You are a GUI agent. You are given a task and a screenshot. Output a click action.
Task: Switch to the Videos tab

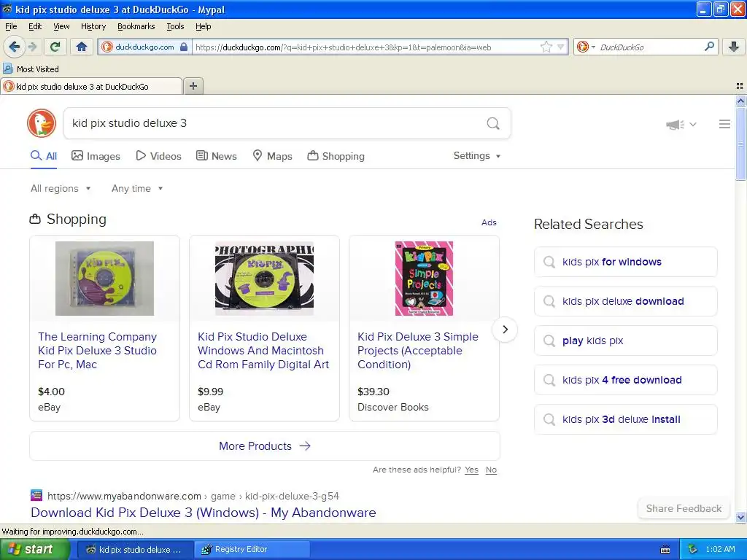coord(158,156)
